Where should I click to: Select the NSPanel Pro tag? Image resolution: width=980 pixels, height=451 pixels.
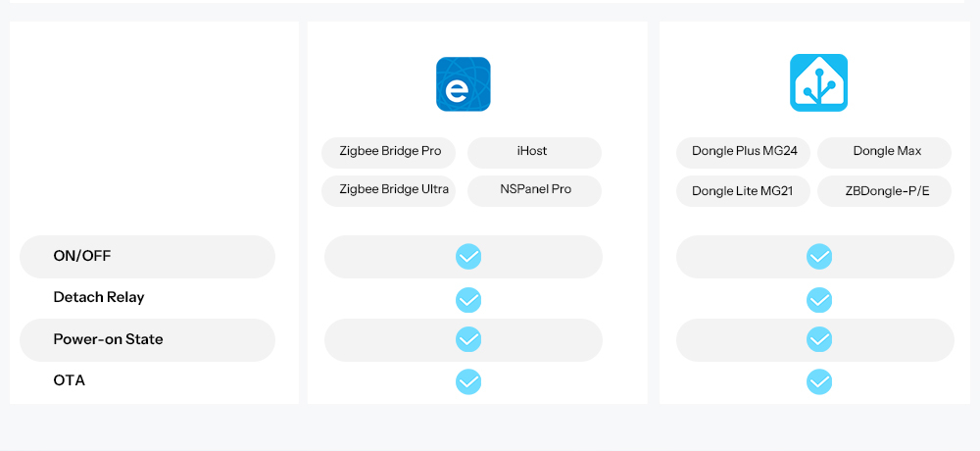click(533, 190)
